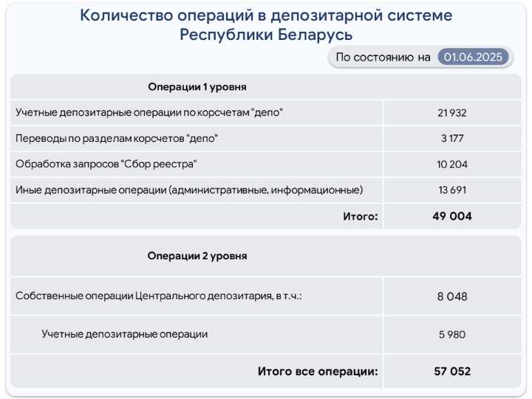The width and height of the screenshot is (532, 399).
Task: Click the "Итого:" label of level 1
Action: [361, 216]
